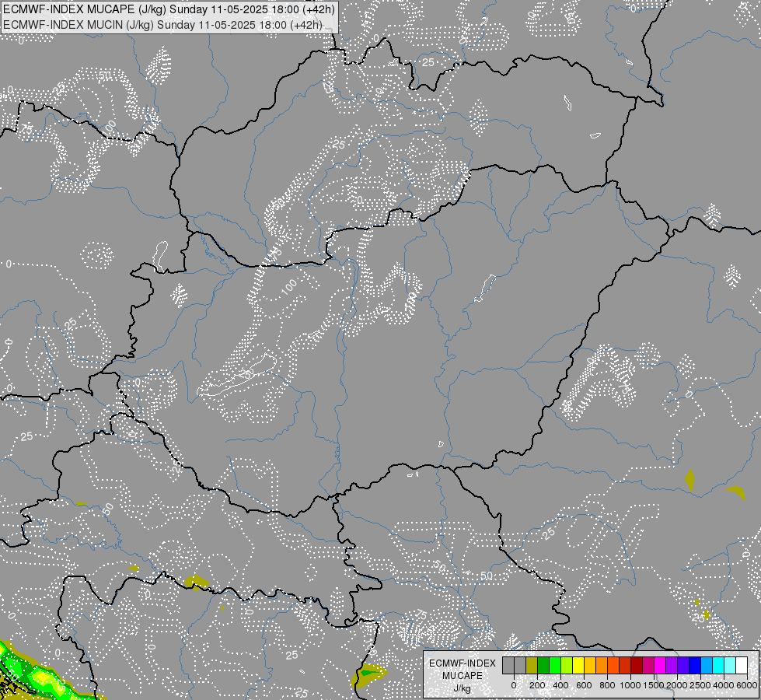Click the legend value 800

(607, 685)
